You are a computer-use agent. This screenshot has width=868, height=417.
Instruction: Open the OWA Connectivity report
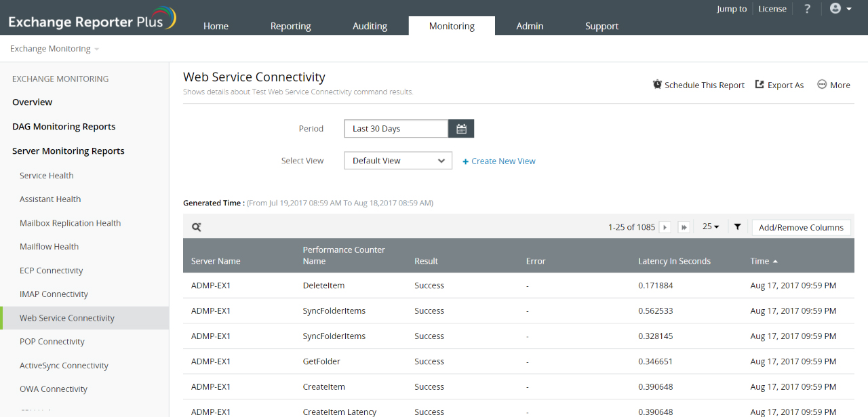(x=54, y=389)
